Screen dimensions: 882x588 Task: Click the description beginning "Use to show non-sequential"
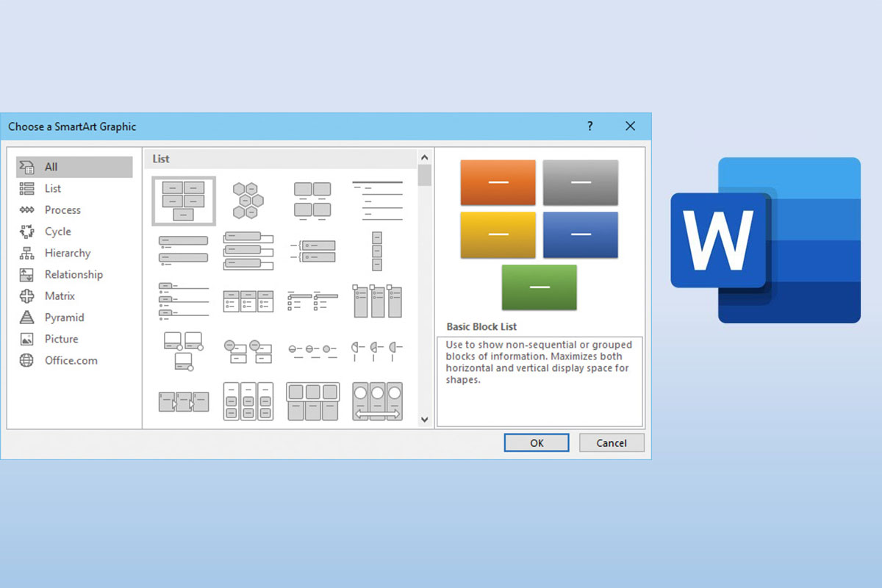(x=539, y=362)
